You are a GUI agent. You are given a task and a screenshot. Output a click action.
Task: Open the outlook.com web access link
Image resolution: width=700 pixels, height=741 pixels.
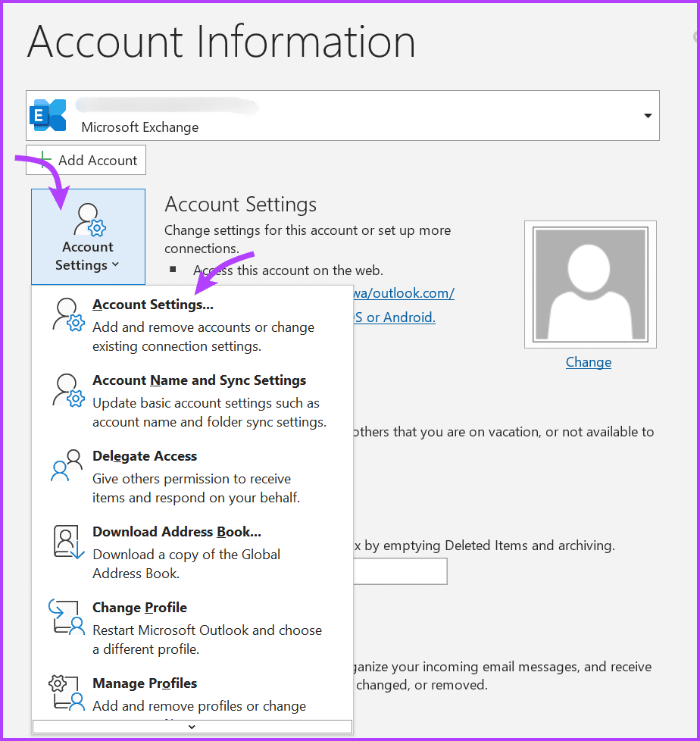coord(404,293)
